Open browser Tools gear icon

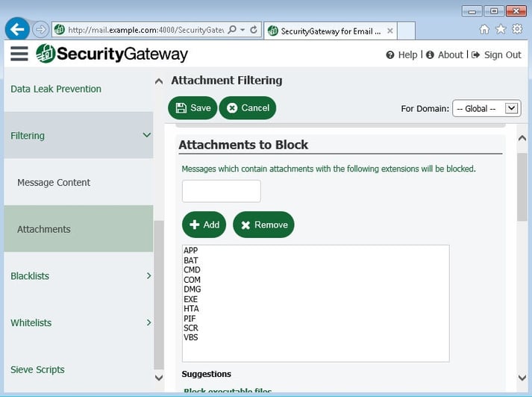[x=517, y=29]
